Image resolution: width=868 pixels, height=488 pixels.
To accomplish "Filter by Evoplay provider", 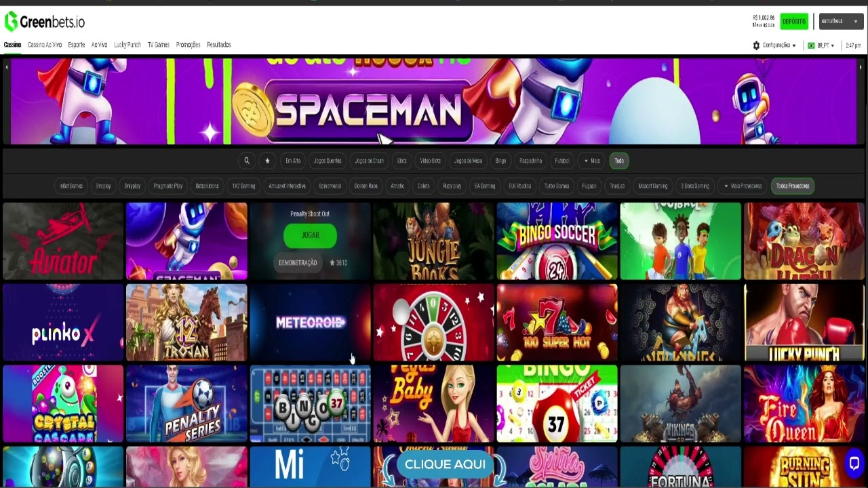I will pyautogui.click(x=104, y=186).
